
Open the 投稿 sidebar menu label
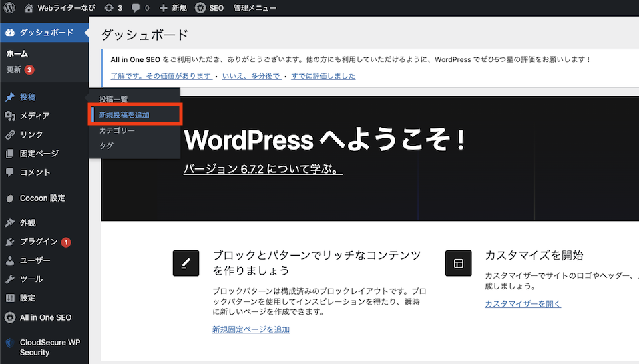point(28,97)
